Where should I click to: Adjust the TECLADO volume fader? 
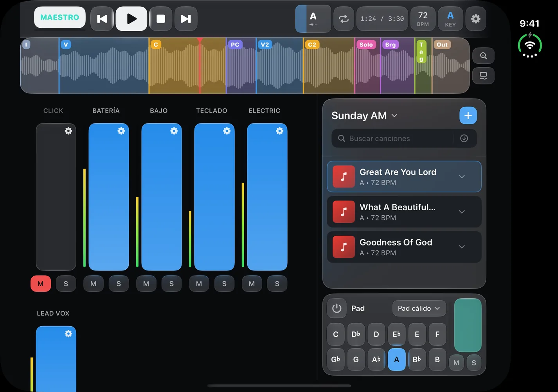(x=214, y=197)
